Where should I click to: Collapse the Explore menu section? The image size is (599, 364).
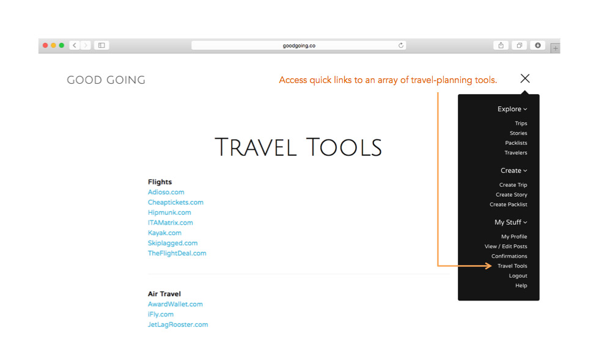tap(512, 109)
